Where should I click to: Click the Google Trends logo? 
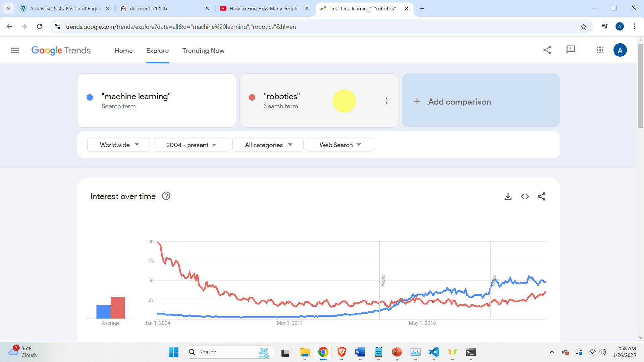[x=61, y=50]
